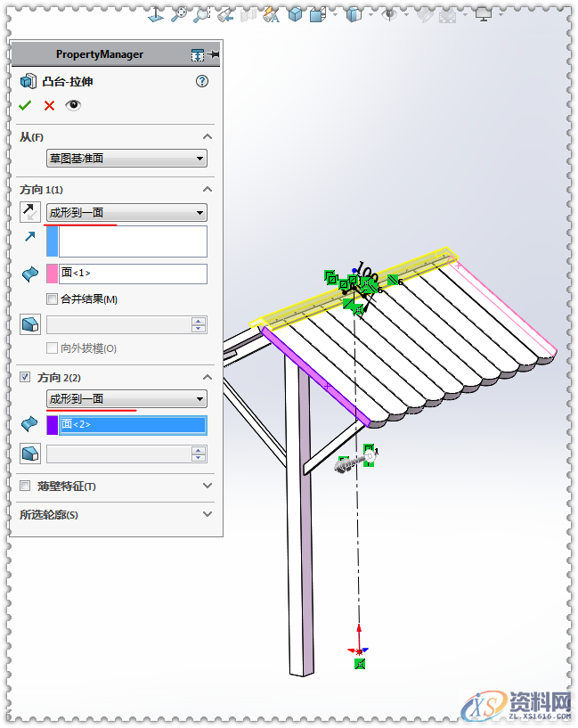Click purple swatch beside 面<2>
This screenshot has width=578, height=728.
click(53, 425)
